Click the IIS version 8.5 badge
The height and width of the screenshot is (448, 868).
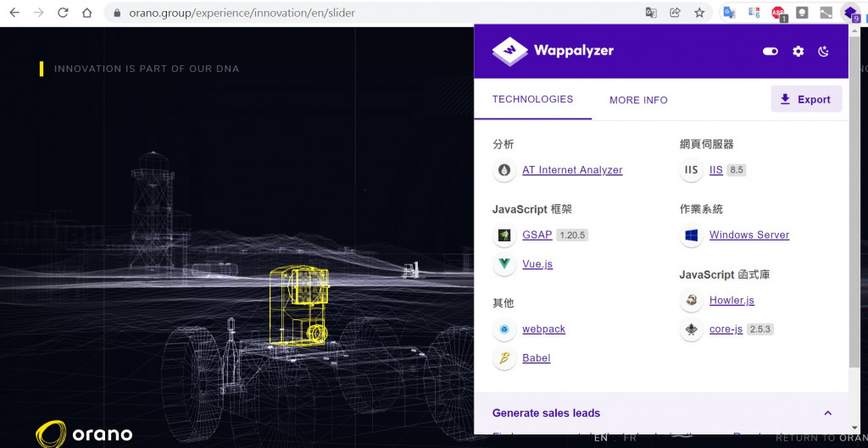(737, 169)
